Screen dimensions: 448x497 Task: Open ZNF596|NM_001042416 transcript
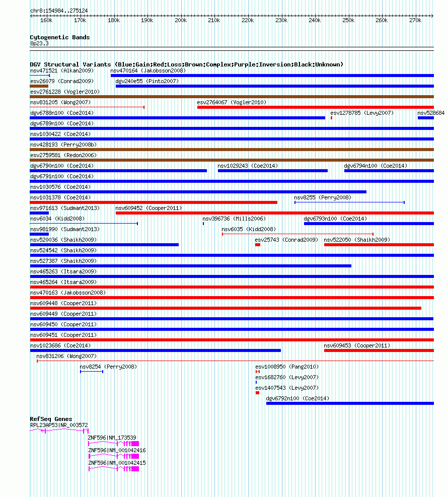[113, 456]
